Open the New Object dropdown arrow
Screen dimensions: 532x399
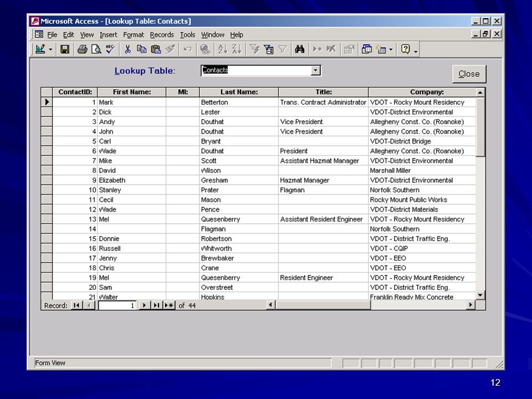click(x=391, y=49)
